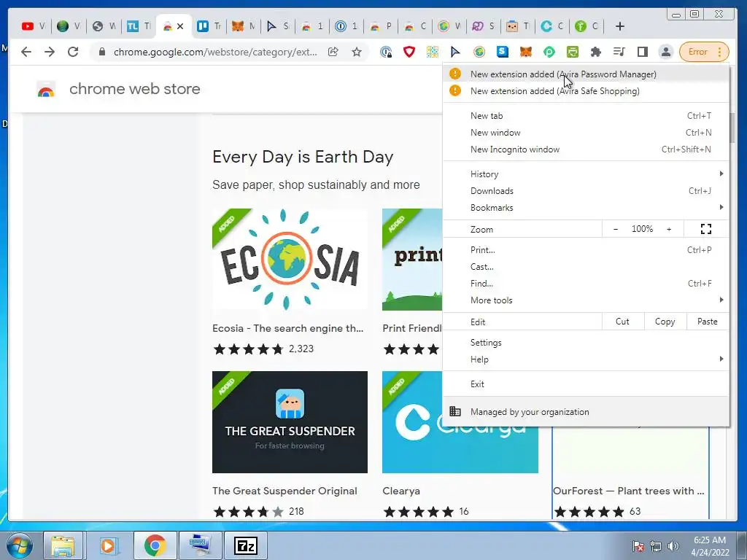This screenshot has height=560, width=747.
Task: Open the red shield extension
Action: 409,52
